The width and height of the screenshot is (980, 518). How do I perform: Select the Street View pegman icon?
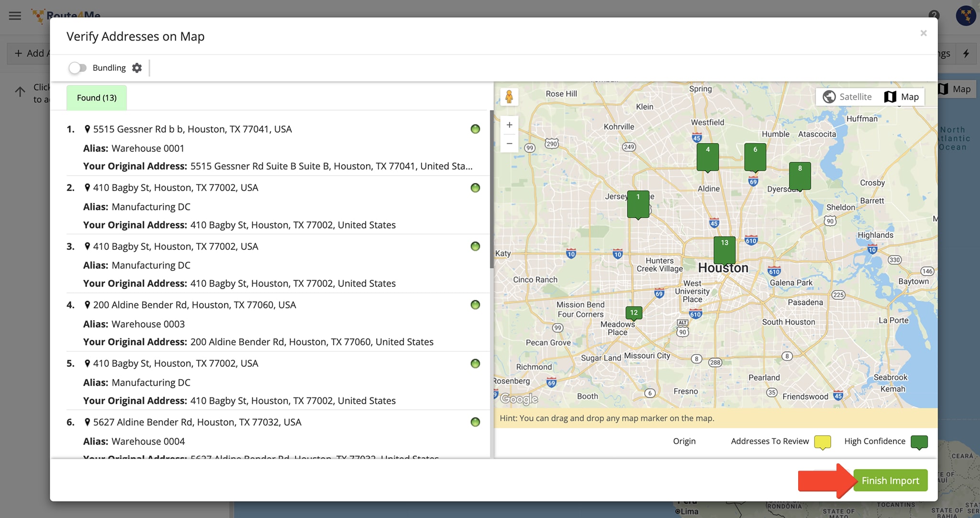(509, 97)
